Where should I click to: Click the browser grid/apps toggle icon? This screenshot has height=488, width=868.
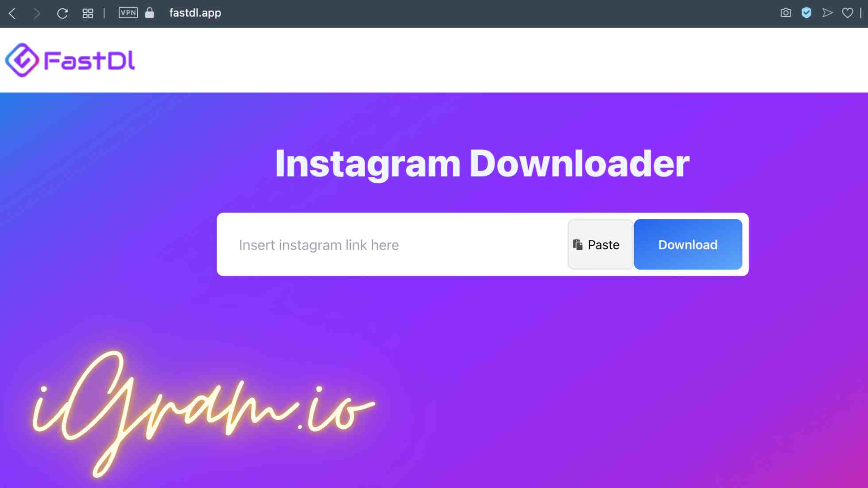point(87,13)
